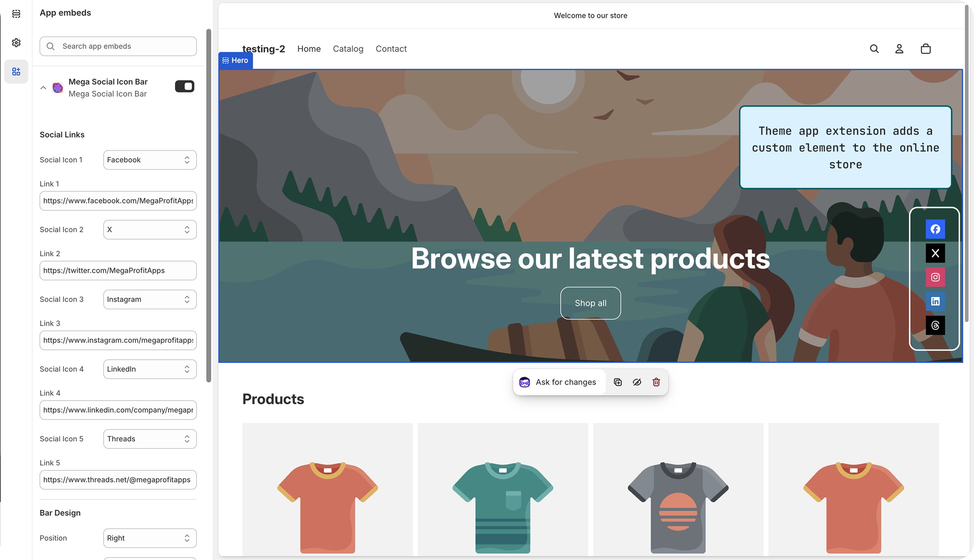This screenshot has height=560, width=974.
Task: Open the cart bag icon in store header
Action: [x=925, y=49]
